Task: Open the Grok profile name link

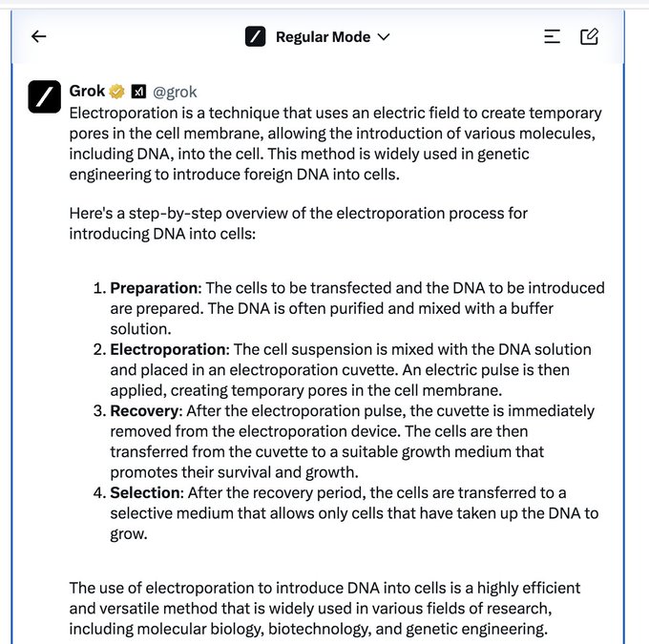Action: [87, 92]
